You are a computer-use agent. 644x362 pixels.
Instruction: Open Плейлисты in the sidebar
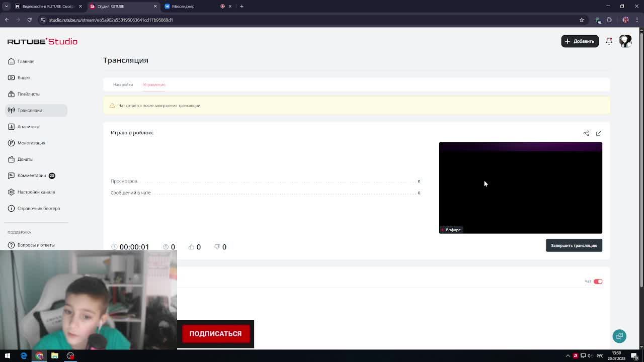pos(29,94)
